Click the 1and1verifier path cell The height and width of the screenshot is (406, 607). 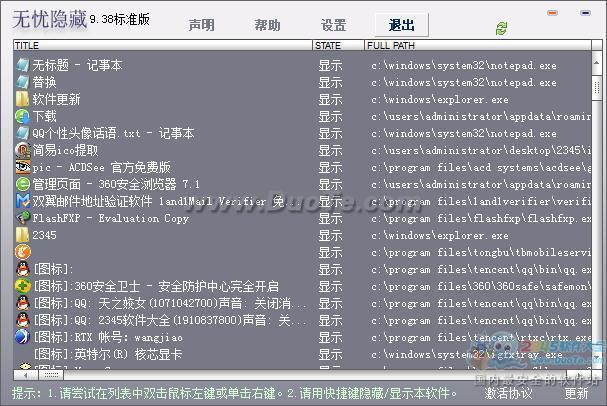[481, 202]
